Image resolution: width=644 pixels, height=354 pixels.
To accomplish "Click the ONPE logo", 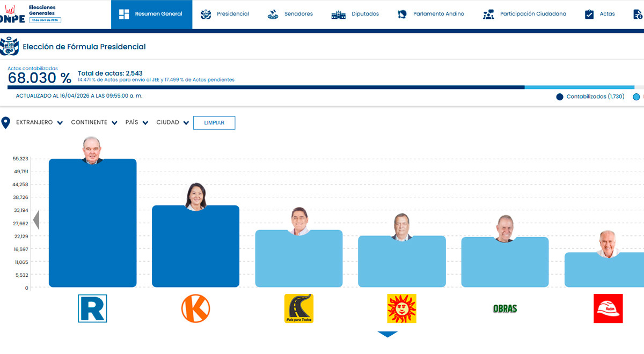I will click(x=13, y=13).
